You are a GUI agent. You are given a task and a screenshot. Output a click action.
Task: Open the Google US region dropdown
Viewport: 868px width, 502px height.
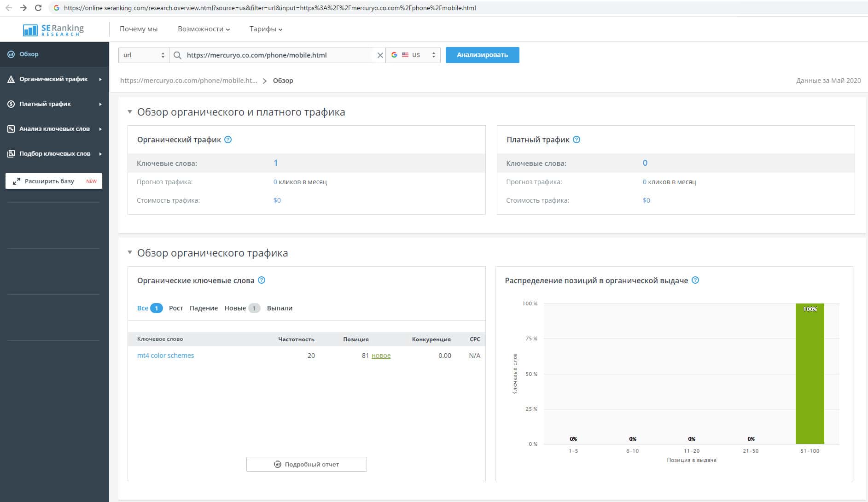pos(413,55)
